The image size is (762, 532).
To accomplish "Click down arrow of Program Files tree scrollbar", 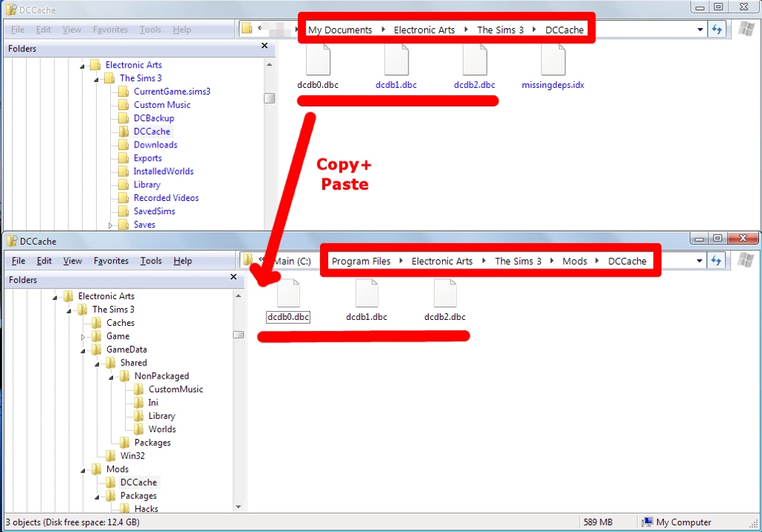I will [x=238, y=507].
